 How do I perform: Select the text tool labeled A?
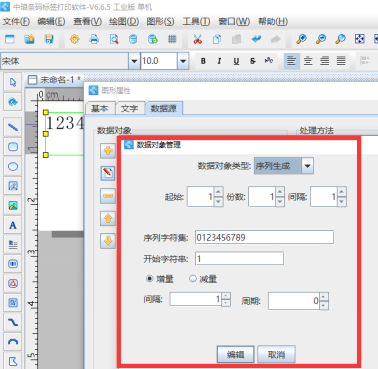pos(13,225)
